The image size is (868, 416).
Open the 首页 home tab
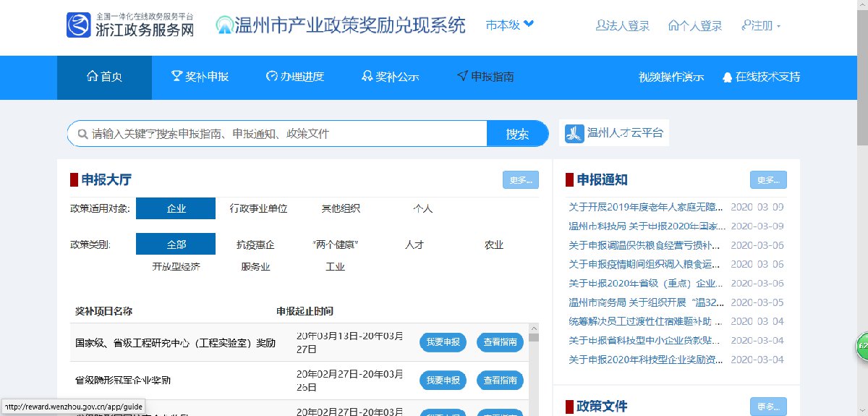coord(104,77)
